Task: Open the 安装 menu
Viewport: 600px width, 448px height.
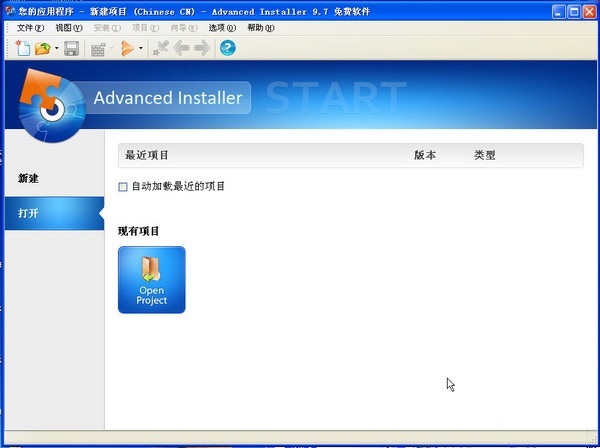Action: 107,28
